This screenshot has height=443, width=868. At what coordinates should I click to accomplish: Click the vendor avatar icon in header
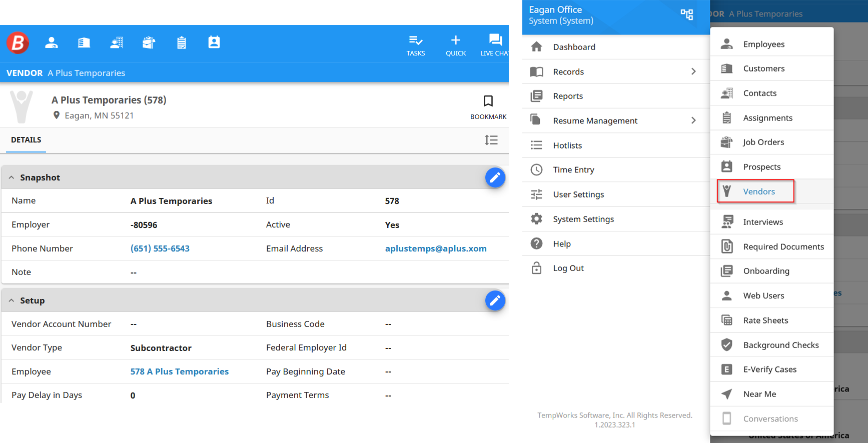point(22,106)
